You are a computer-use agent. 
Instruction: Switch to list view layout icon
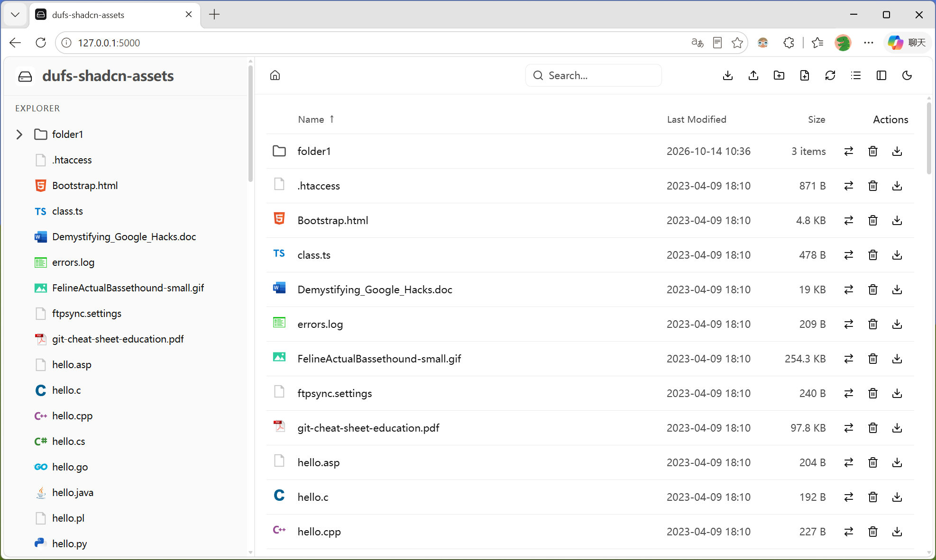coord(856,75)
